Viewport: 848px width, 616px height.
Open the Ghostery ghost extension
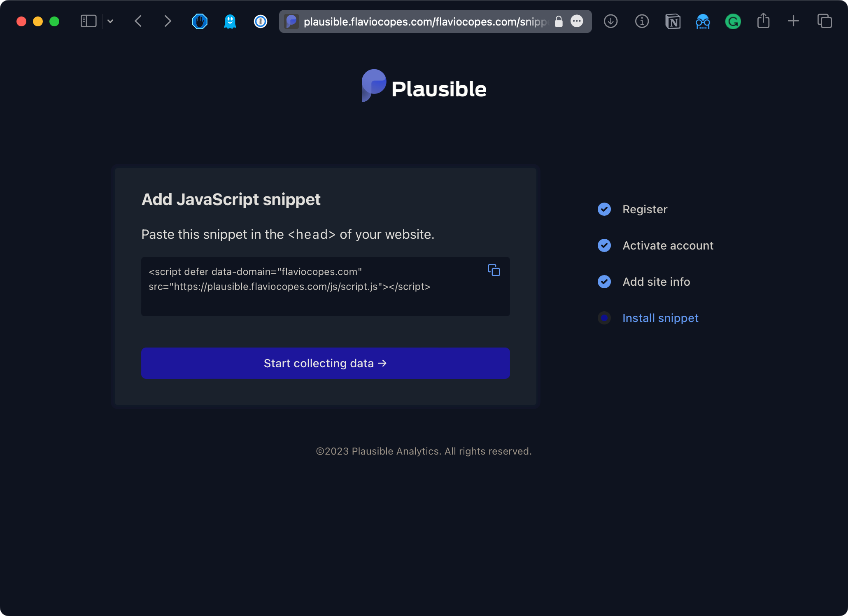pyautogui.click(x=230, y=21)
